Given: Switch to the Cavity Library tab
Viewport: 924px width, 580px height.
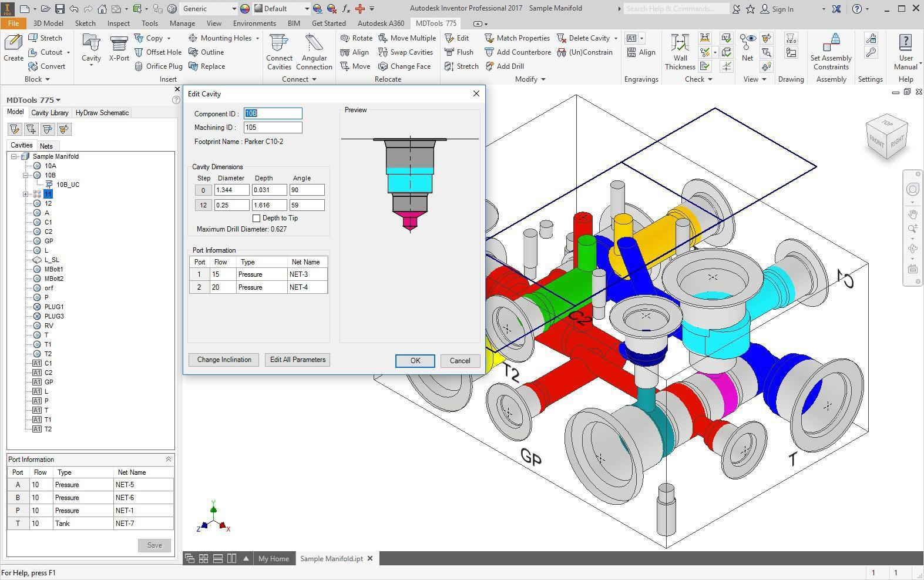Looking at the screenshot, I should tap(50, 113).
